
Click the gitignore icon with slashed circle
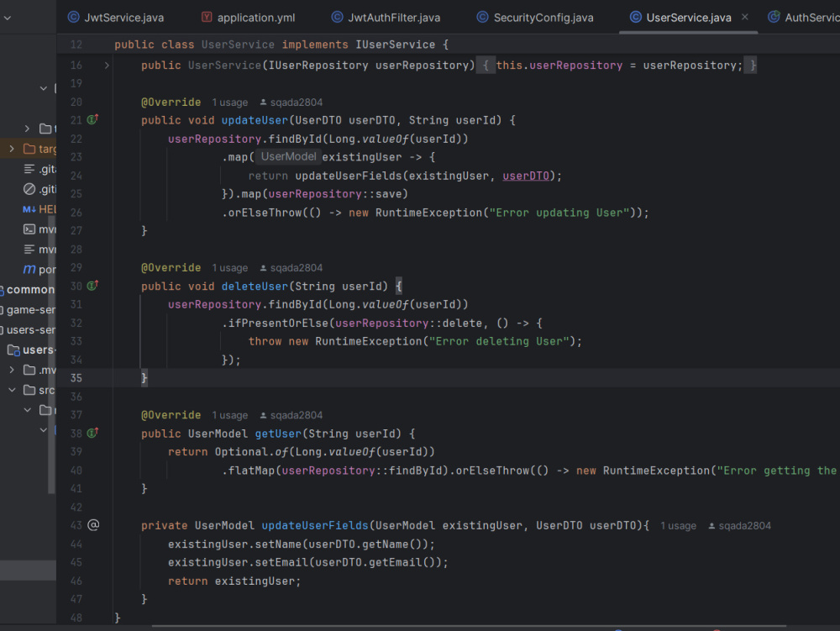(x=29, y=189)
